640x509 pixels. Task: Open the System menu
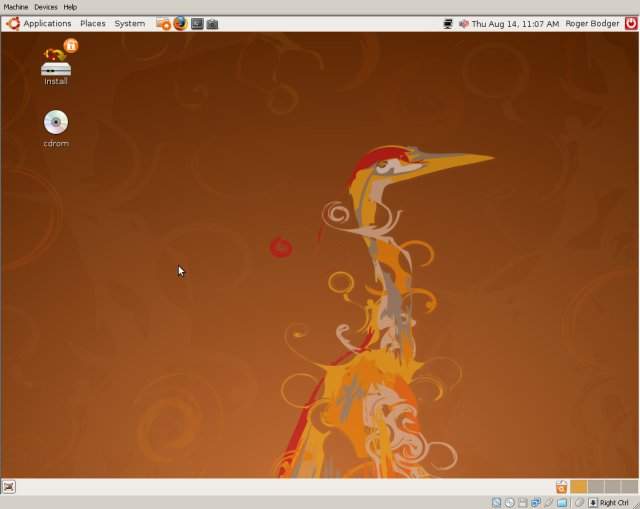coord(129,23)
